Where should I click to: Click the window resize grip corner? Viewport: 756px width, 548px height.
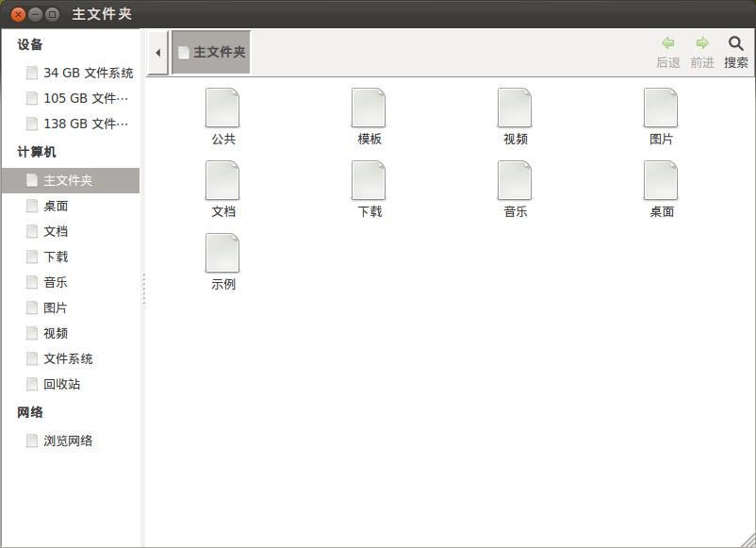(748, 540)
